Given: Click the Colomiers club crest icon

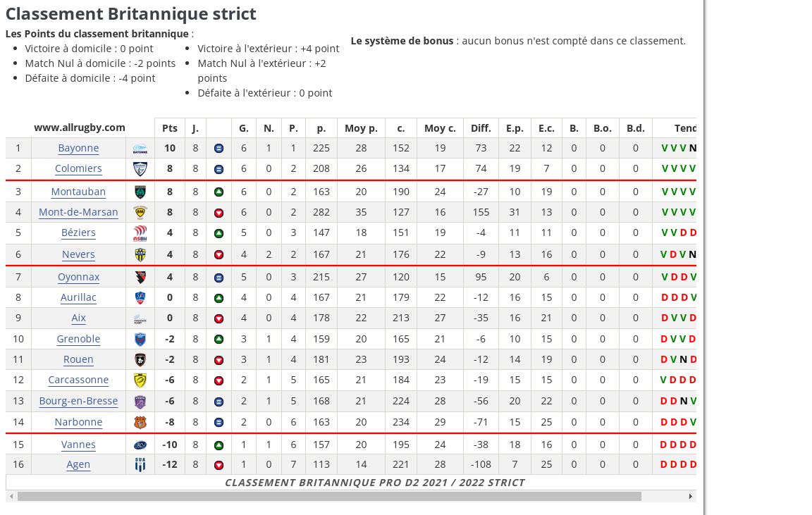Looking at the screenshot, I should pos(140,169).
